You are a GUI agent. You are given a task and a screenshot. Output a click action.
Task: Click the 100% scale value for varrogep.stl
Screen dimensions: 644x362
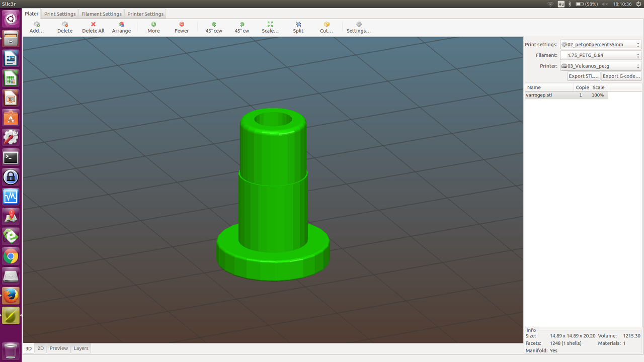point(598,95)
